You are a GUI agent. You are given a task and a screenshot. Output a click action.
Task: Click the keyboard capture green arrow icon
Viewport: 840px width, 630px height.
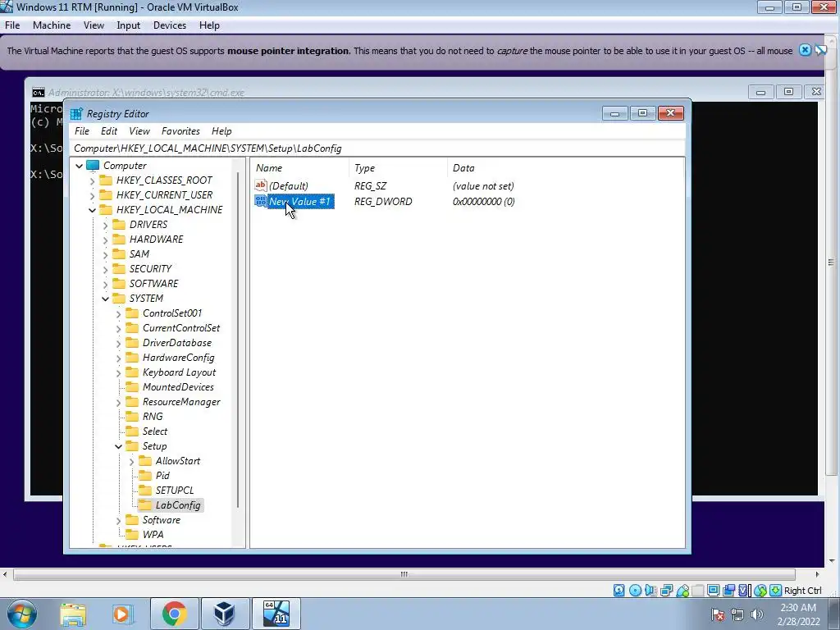(x=775, y=591)
